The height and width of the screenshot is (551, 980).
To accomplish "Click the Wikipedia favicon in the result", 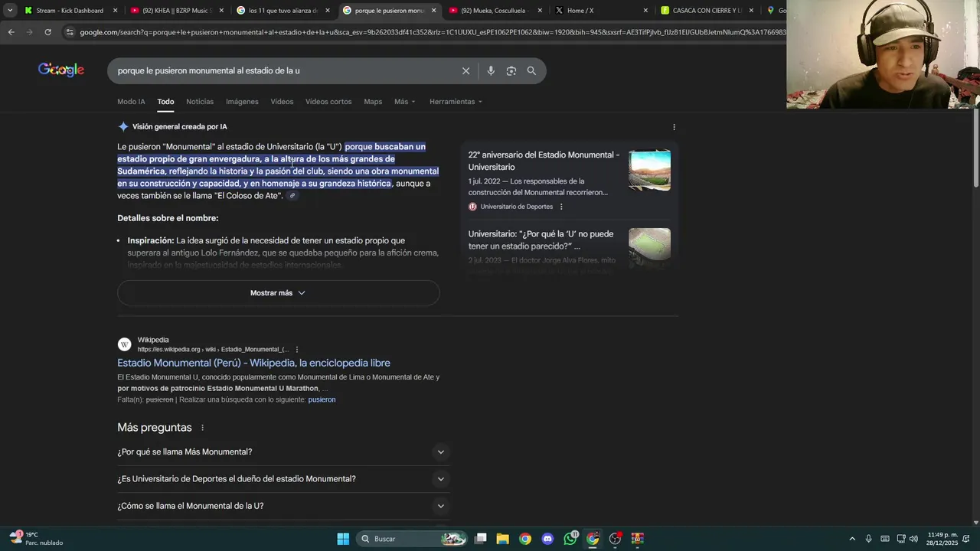I will tap(124, 344).
